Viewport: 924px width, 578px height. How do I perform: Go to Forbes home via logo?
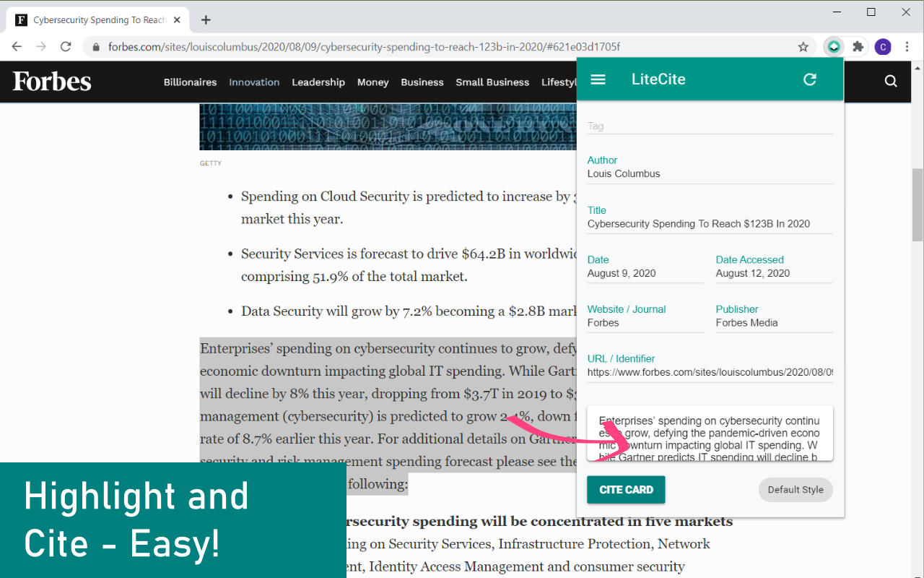pyautogui.click(x=52, y=82)
